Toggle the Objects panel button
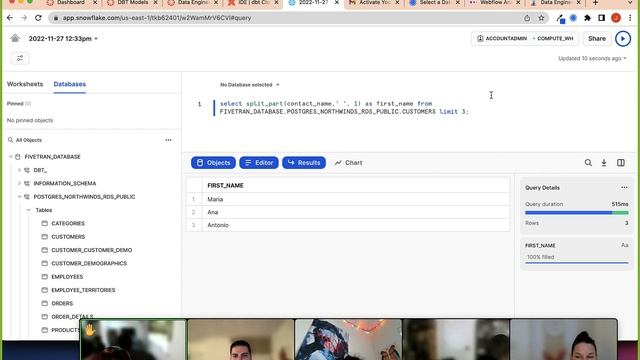The image size is (640, 360). [x=213, y=163]
